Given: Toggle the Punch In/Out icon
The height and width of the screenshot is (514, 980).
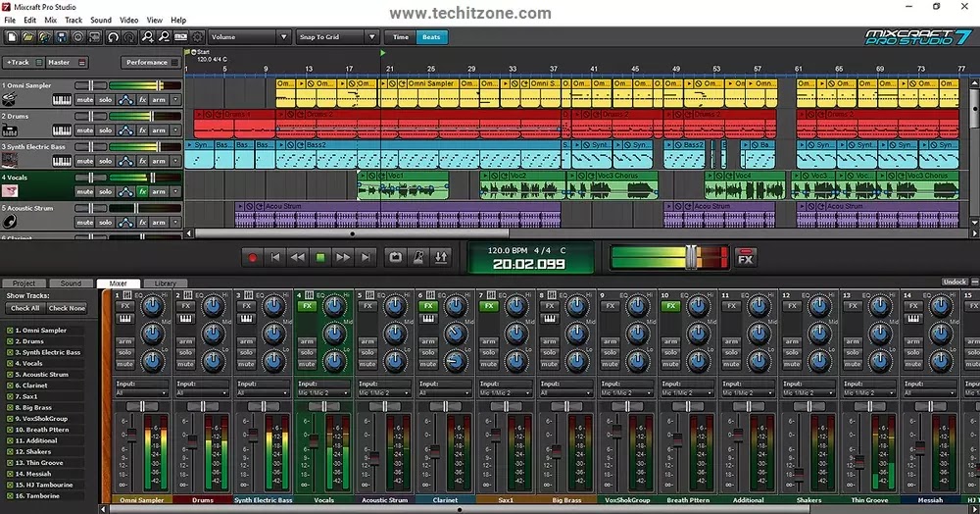Looking at the screenshot, I should click(441, 257).
